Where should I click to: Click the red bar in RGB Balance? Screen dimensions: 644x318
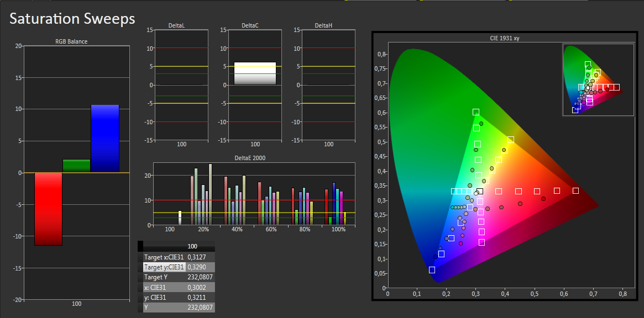click(48, 209)
